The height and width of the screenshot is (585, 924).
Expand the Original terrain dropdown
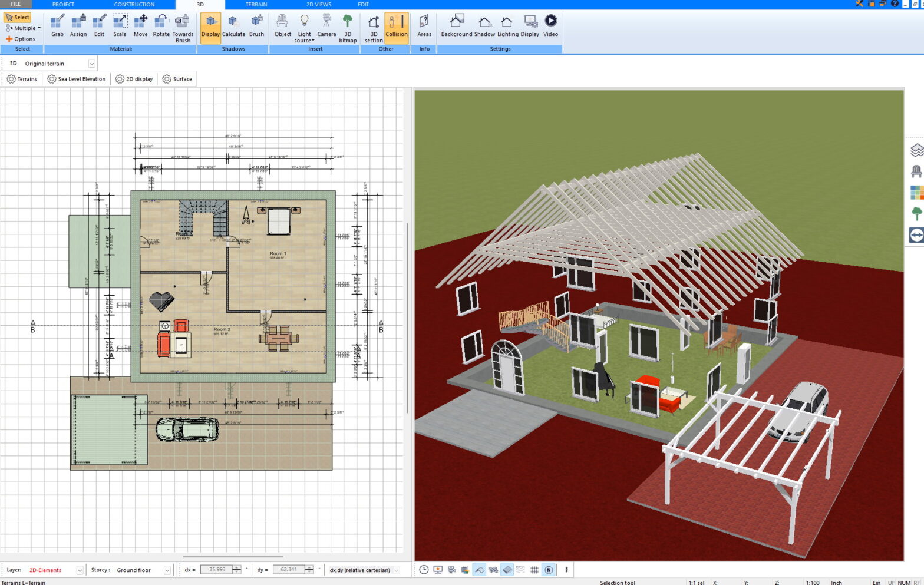coord(91,64)
